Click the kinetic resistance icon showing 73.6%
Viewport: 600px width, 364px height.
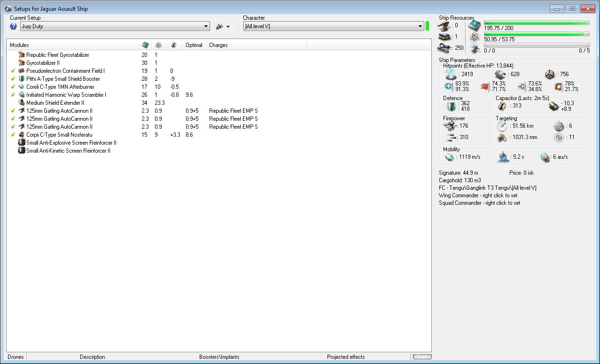click(521, 86)
